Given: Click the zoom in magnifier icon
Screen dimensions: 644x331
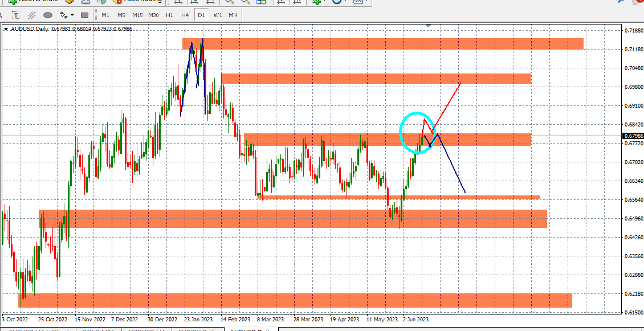Looking at the screenshot, I should pos(229,1).
